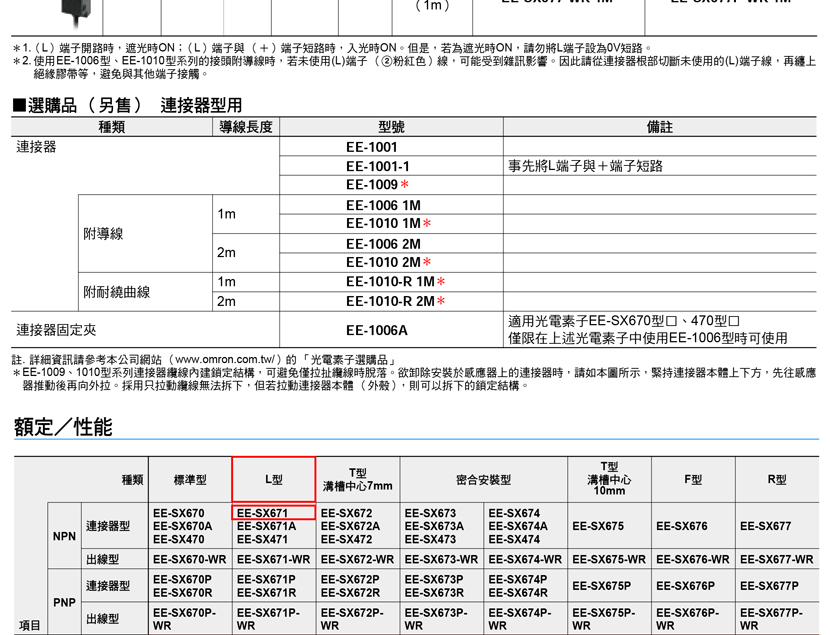Click the 標準型 column header
The height and width of the screenshot is (635, 830).
click(x=190, y=480)
